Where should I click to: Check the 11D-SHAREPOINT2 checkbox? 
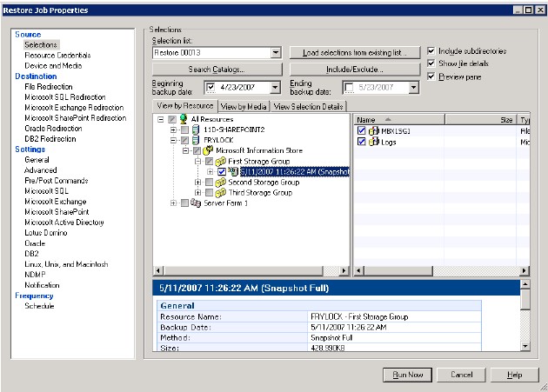click(x=184, y=130)
